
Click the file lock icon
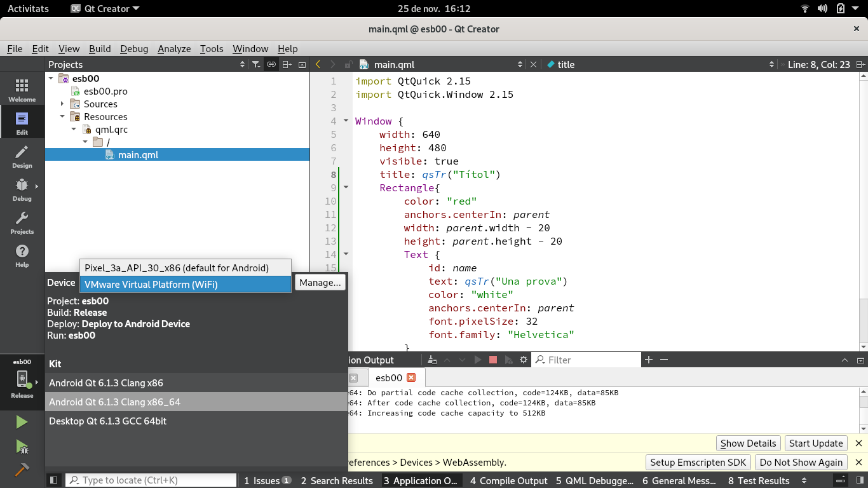[x=348, y=64]
